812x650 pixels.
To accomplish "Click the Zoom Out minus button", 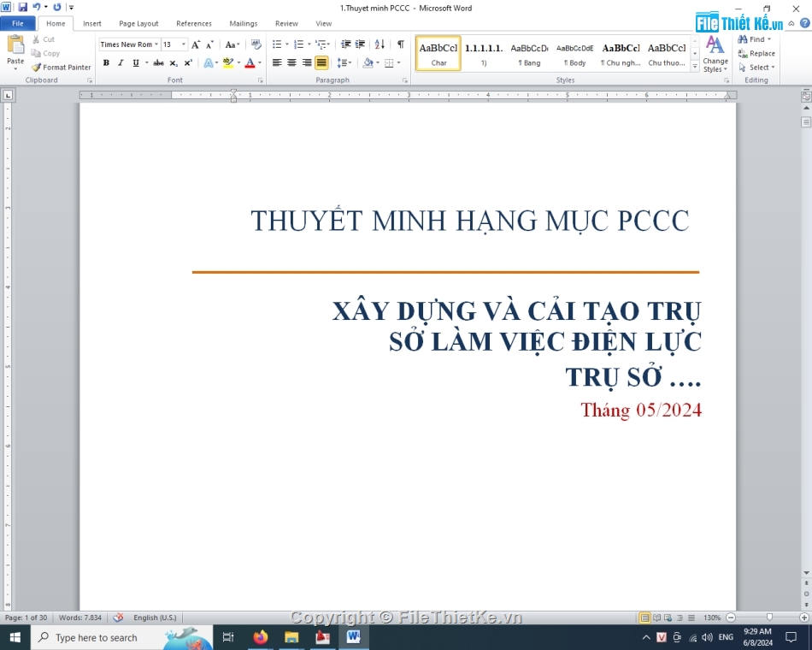I will click(731, 617).
